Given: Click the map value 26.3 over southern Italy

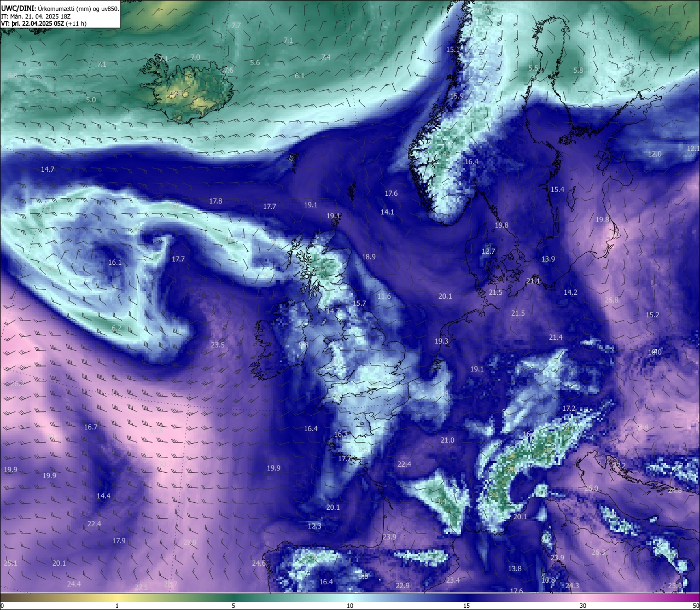Looking at the screenshot, I should point(599,552).
